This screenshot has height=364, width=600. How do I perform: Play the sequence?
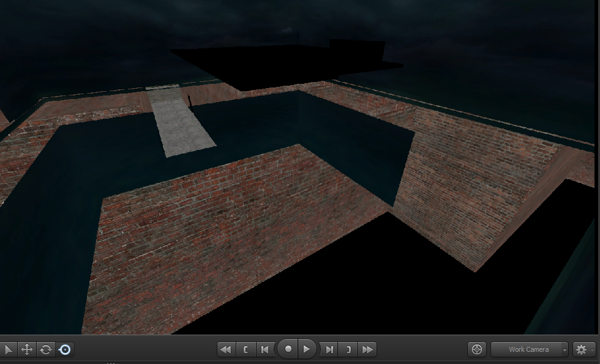pos(307,349)
